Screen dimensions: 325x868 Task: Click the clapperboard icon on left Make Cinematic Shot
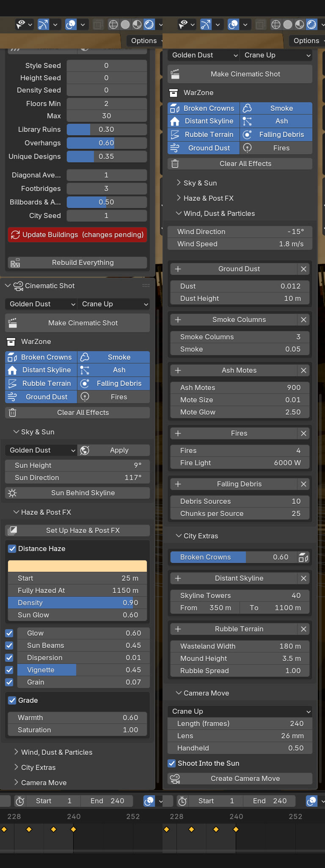(x=13, y=323)
